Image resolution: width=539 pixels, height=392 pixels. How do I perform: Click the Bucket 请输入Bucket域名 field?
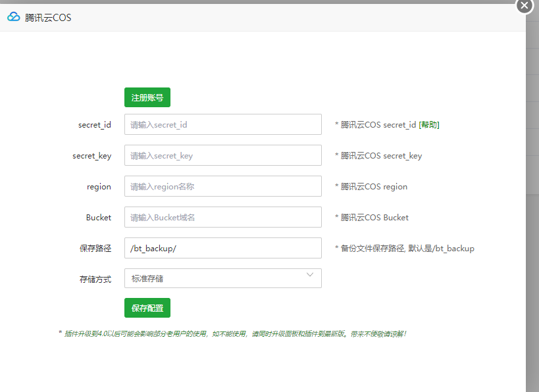[x=222, y=217]
